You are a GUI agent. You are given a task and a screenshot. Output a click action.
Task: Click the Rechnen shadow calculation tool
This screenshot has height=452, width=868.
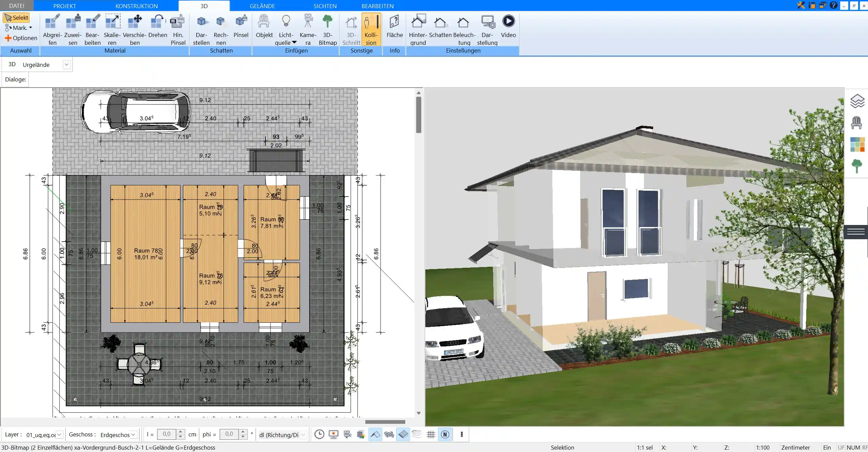click(x=221, y=30)
